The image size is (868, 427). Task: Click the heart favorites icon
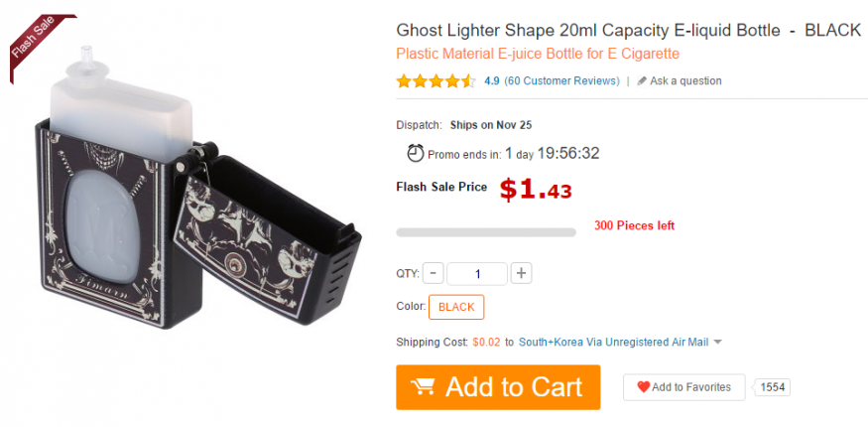click(643, 387)
